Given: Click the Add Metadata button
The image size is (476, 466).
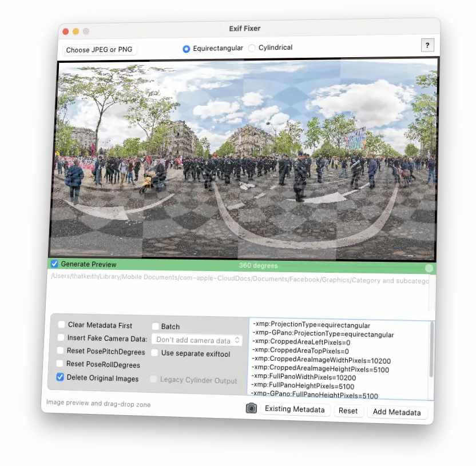Looking at the screenshot, I should click(x=396, y=412).
